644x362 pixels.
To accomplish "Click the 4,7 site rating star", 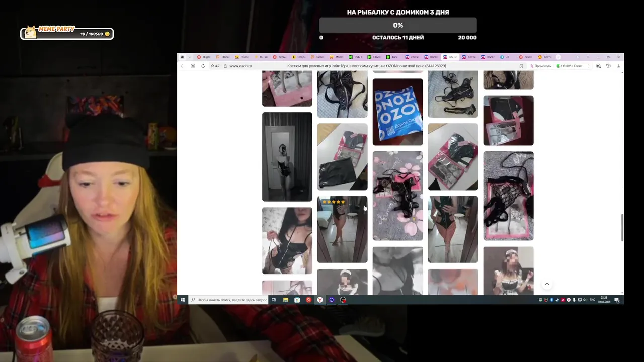I will point(215,66).
